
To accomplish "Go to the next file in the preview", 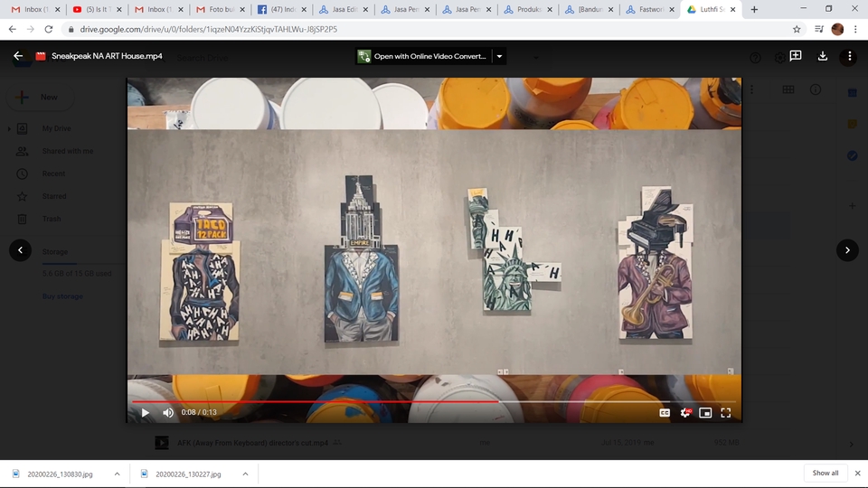I will (x=847, y=250).
